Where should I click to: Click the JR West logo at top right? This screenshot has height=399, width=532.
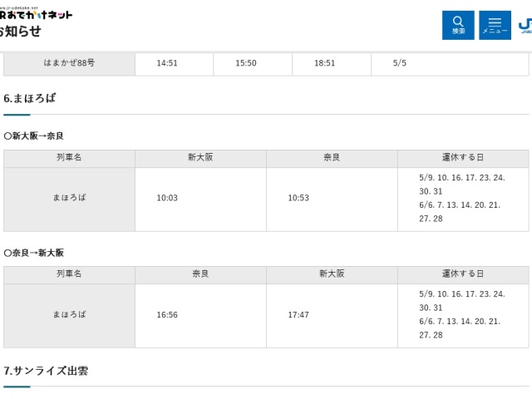pyautogui.click(x=525, y=25)
